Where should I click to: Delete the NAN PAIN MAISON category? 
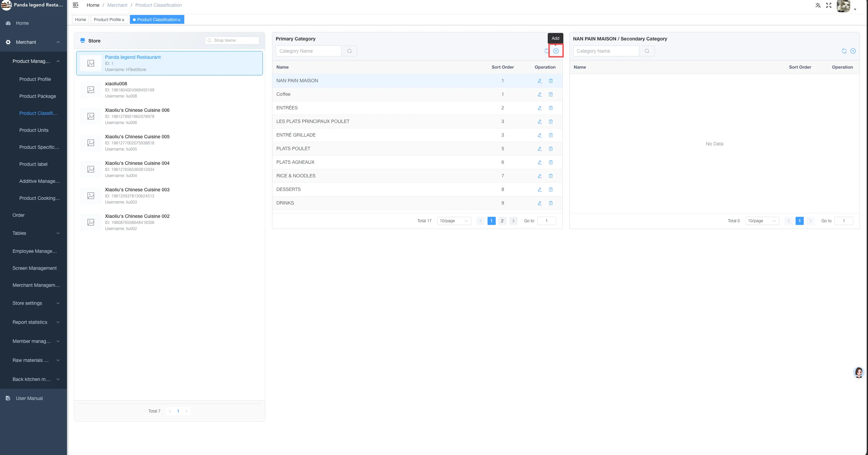click(550, 81)
